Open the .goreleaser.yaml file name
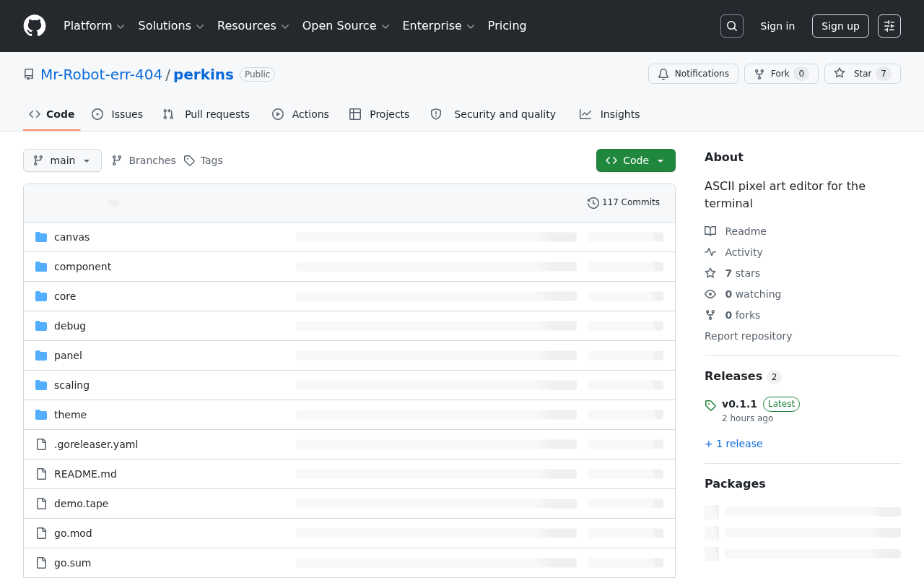The image size is (924, 578). coord(96,444)
